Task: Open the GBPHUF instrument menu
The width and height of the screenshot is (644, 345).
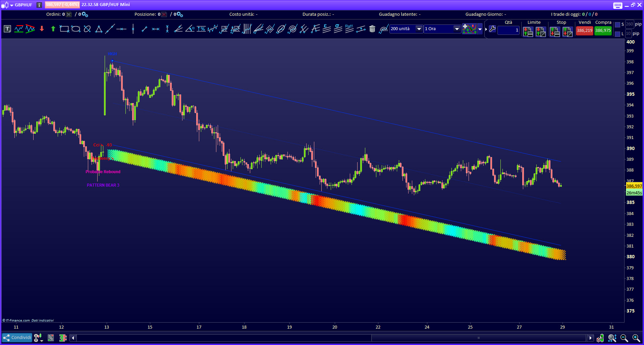Action: pos(12,5)
